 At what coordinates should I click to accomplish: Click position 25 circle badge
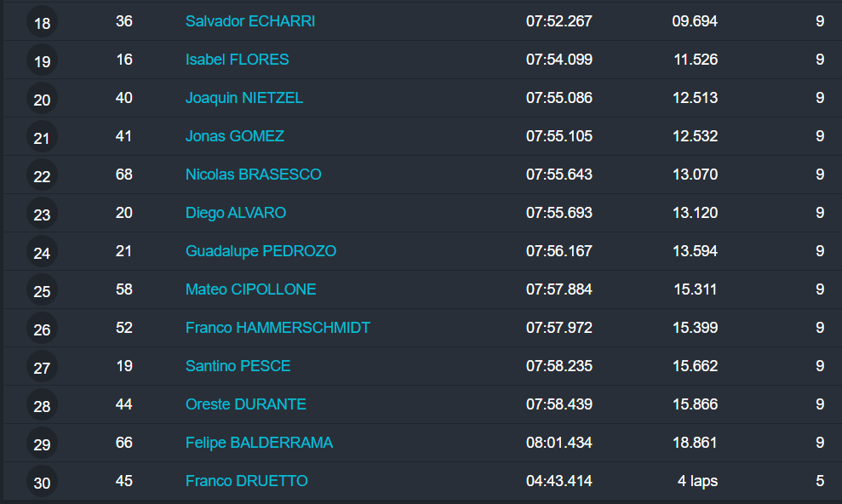(x=42, y=291)
